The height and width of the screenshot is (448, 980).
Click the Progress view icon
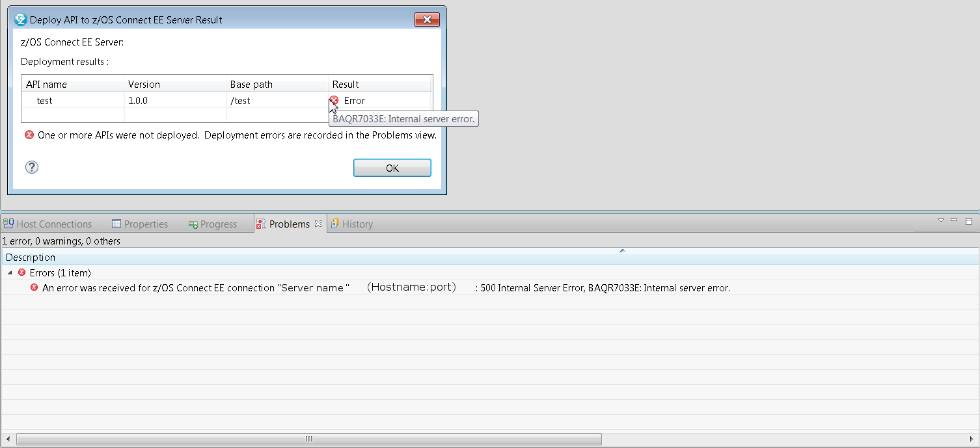192,223
